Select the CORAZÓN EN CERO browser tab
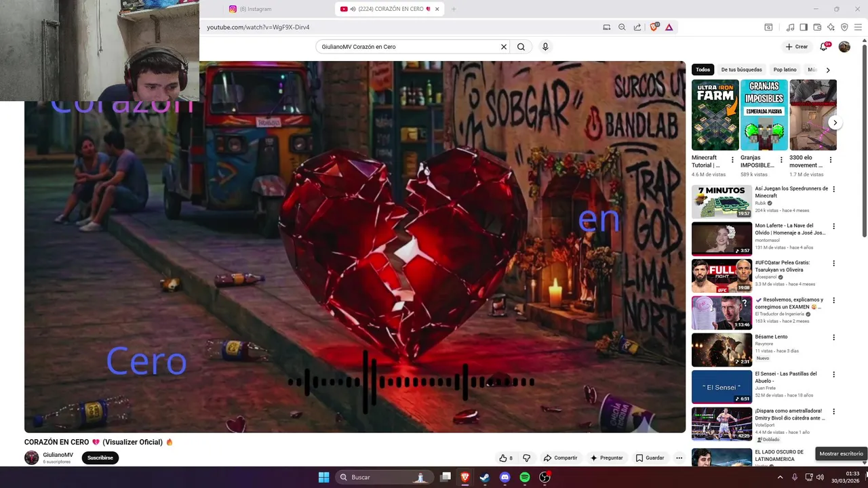The image size is (868, 488). tap(390, 9)
